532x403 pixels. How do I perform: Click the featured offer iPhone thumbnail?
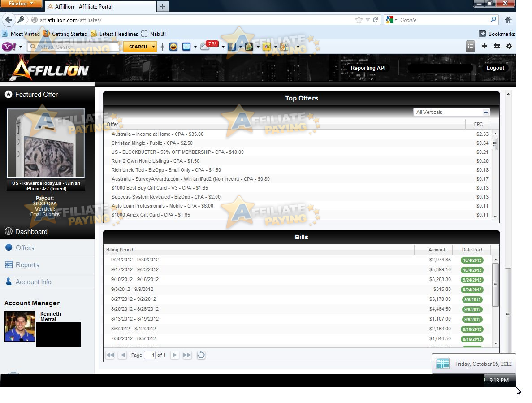click(x=46, y=143)
